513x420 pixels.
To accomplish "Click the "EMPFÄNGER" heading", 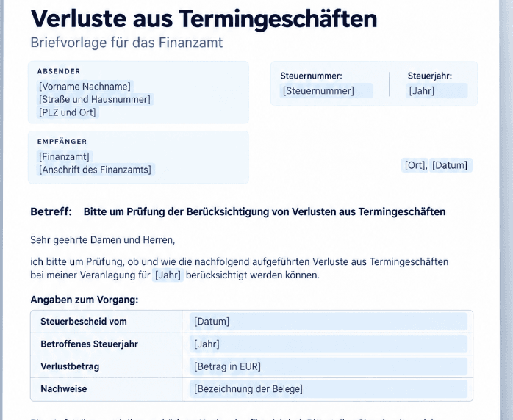I will coord(62,142).
